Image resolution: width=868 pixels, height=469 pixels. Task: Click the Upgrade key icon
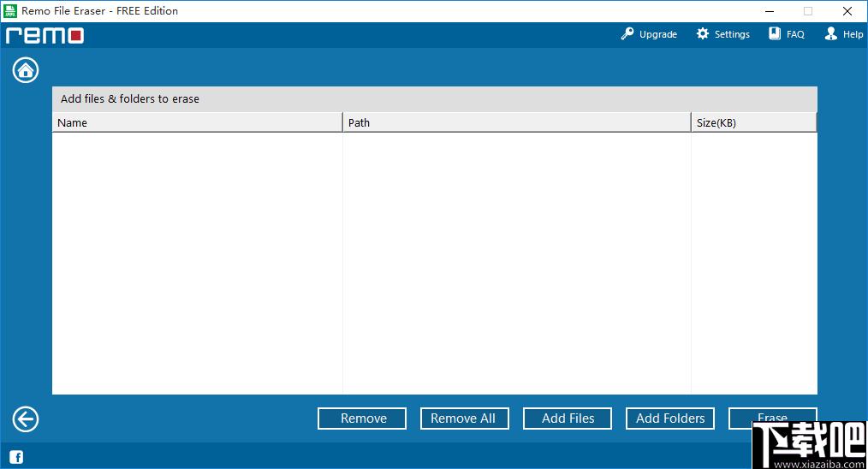point(627,33)
